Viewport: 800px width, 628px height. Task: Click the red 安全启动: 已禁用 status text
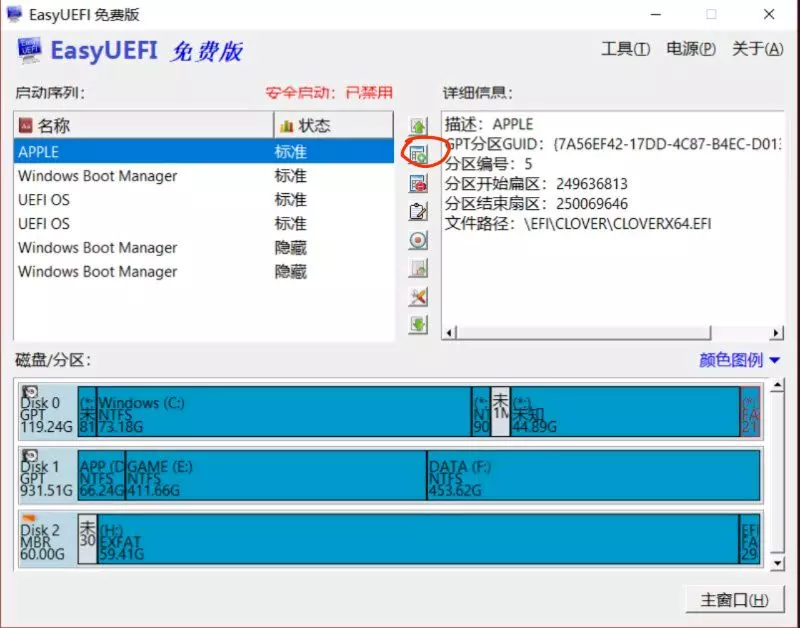click(329, 92)
